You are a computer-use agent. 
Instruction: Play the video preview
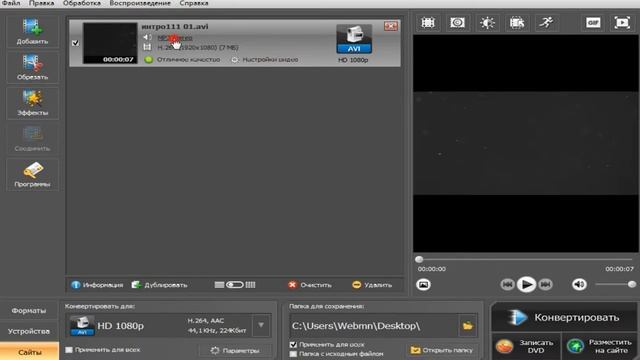click(526, 284)
